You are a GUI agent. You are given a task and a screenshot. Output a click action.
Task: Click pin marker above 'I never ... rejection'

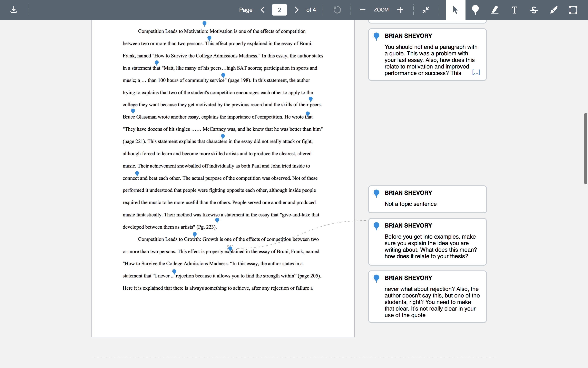(174, 272)
